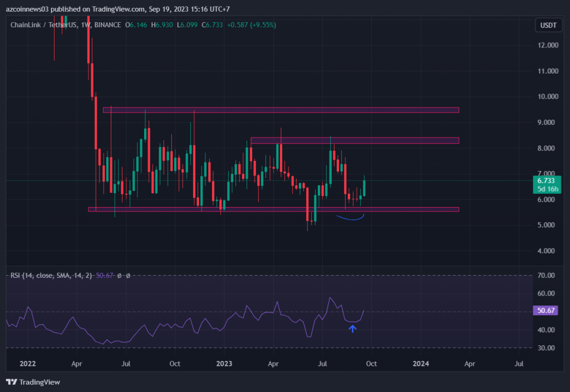Select the resistance rectangle near 8.300
Viewport: 570px width, 392px height.
click(x=355, y=140)
